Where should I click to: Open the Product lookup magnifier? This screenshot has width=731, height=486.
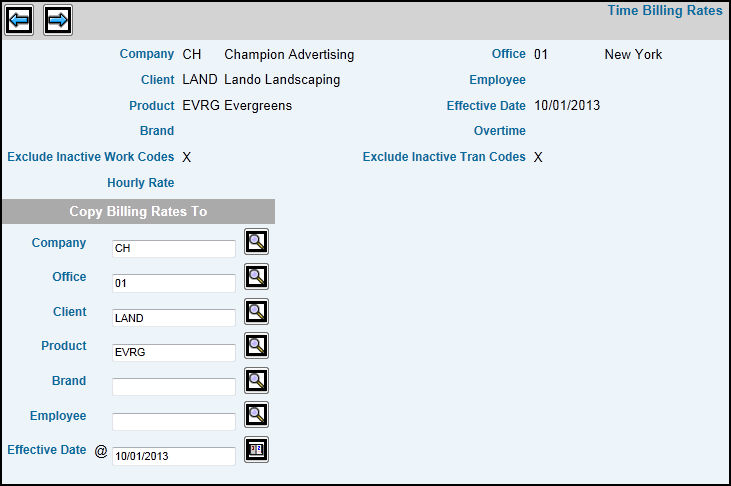257,346
